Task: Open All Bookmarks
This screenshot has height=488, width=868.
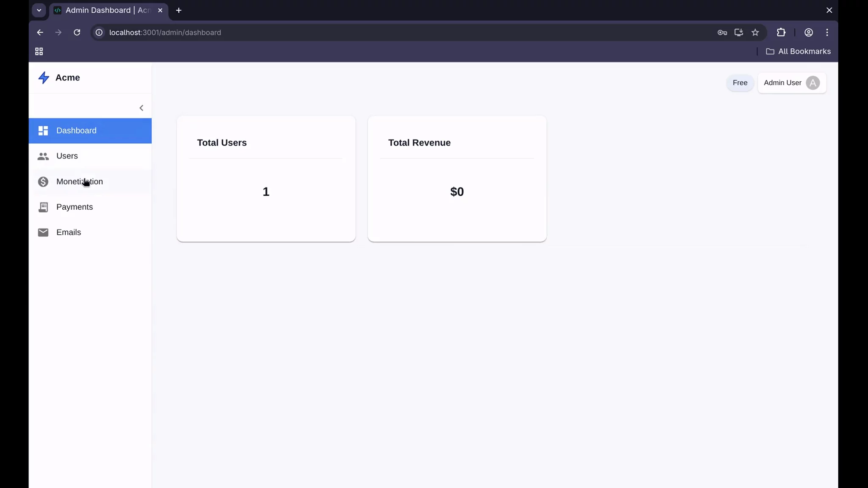Action: 798,51
